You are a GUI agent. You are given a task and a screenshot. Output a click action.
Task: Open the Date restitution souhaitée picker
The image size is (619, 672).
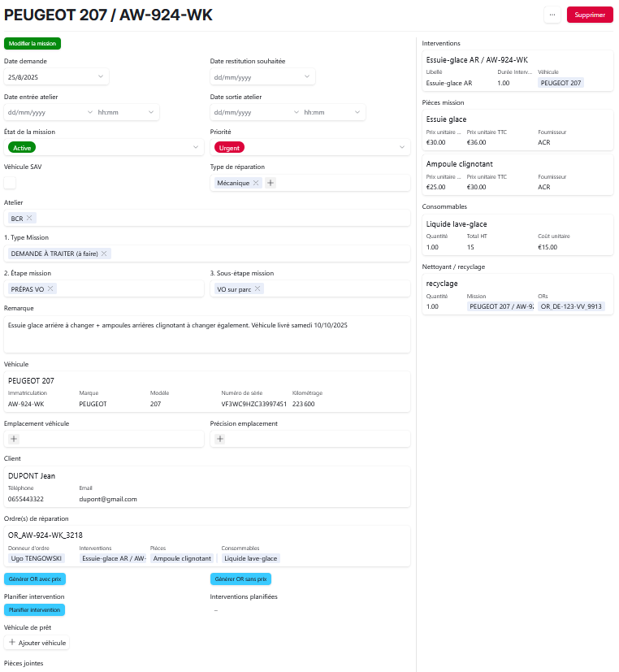click(307, 76)
